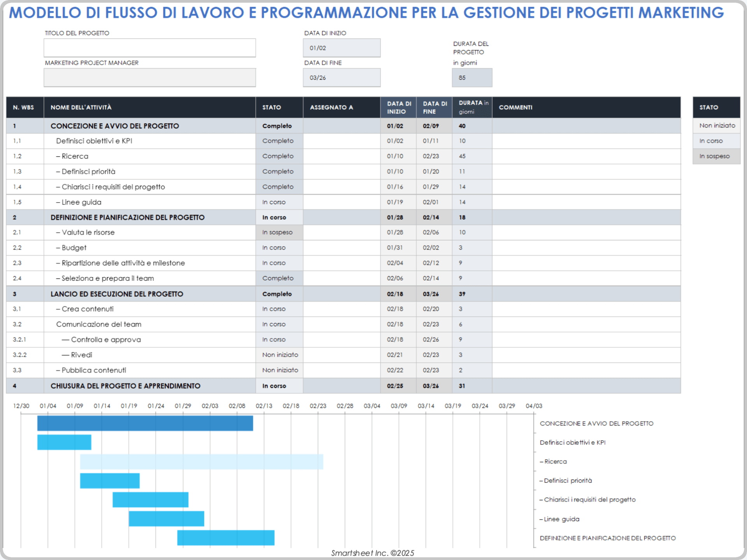The width and height of the screenshot is (747, 560).
Task: Select the Data di inizio field 01/02
Action: coord(342,48)
